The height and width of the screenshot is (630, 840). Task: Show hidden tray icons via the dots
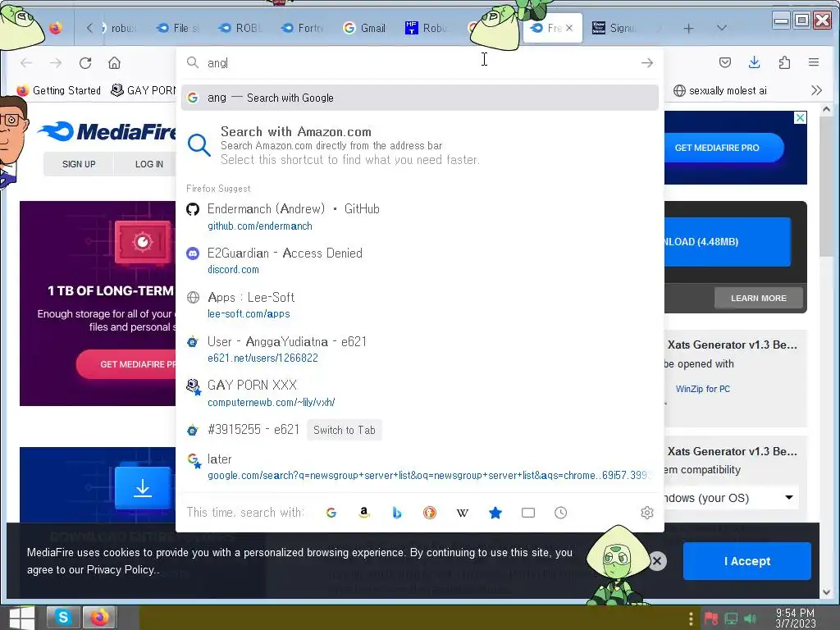point(691,619)
